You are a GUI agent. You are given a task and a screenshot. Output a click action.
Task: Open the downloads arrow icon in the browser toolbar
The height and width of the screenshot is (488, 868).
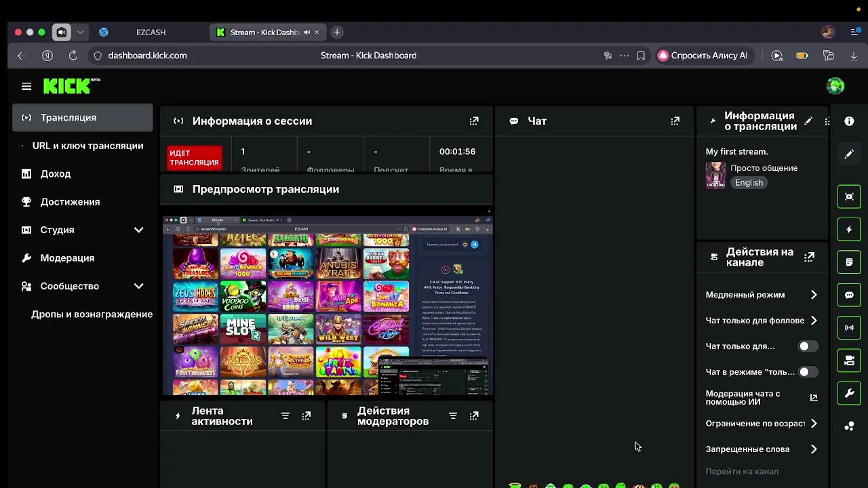pos(854,56)
